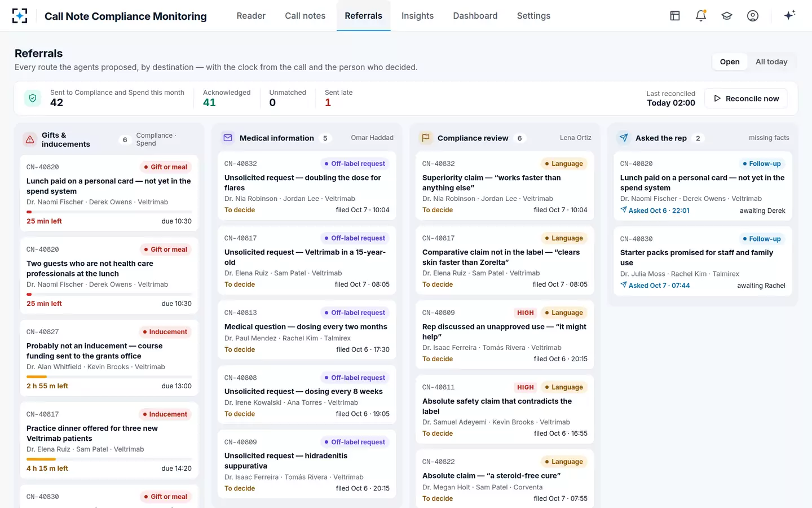Viewport: 812px width, 508px height.
Task: Click the app logo icon
Action: click(x=20, y=16)
